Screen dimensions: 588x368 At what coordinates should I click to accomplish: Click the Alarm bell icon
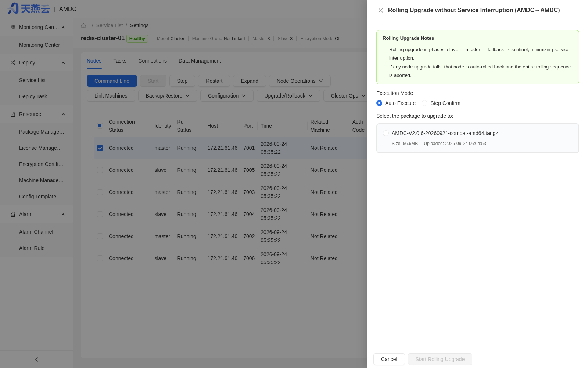tap(13, 214)
